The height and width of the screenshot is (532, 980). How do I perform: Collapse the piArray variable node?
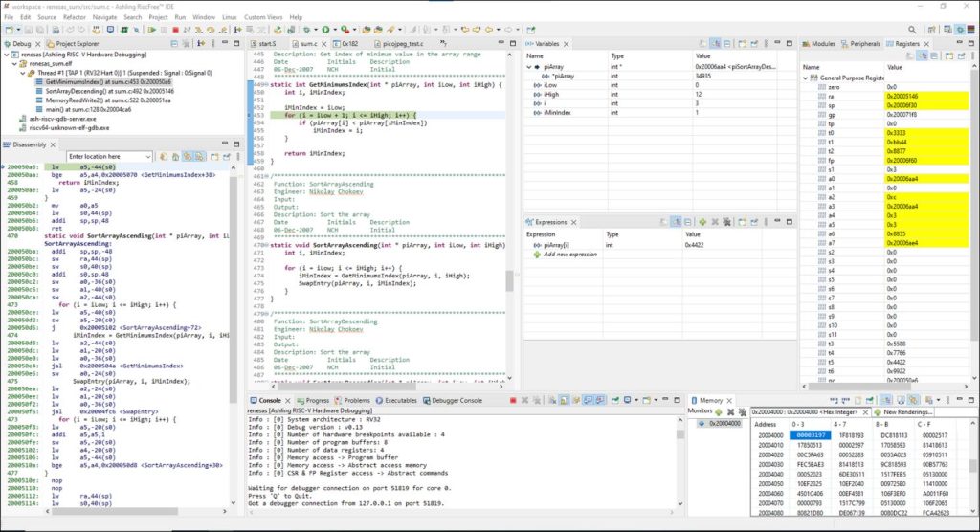click(x=528, y=67)
